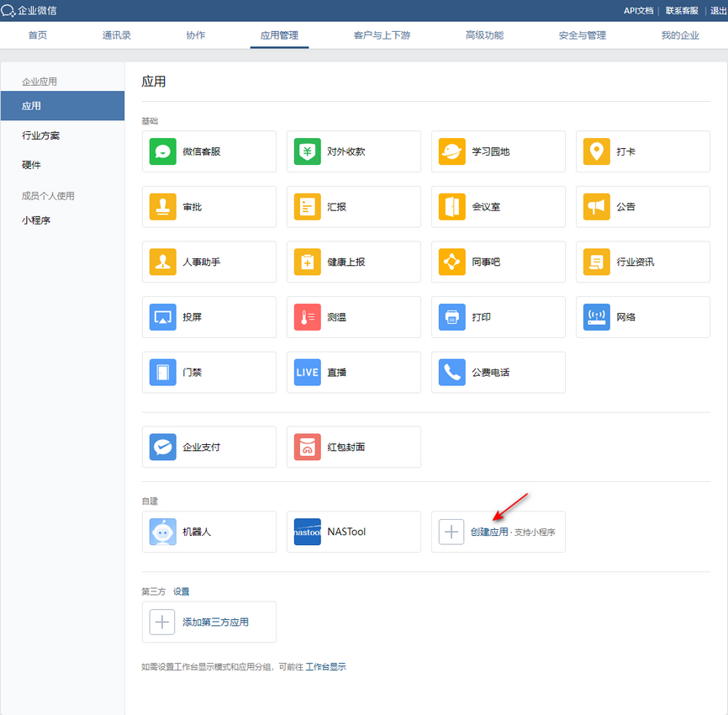728x715 pixels.
Task: Go to the 我的企业 tab
Action: (680, 35)
